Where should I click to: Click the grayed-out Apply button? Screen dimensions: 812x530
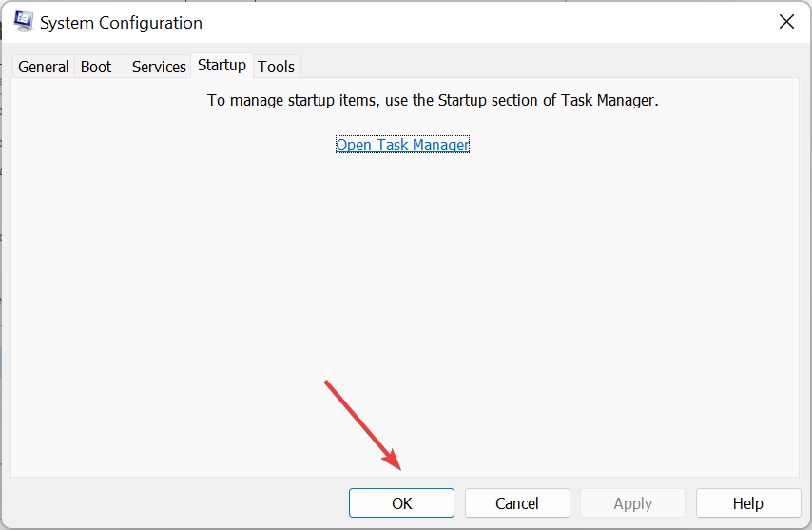coord(633,503)
